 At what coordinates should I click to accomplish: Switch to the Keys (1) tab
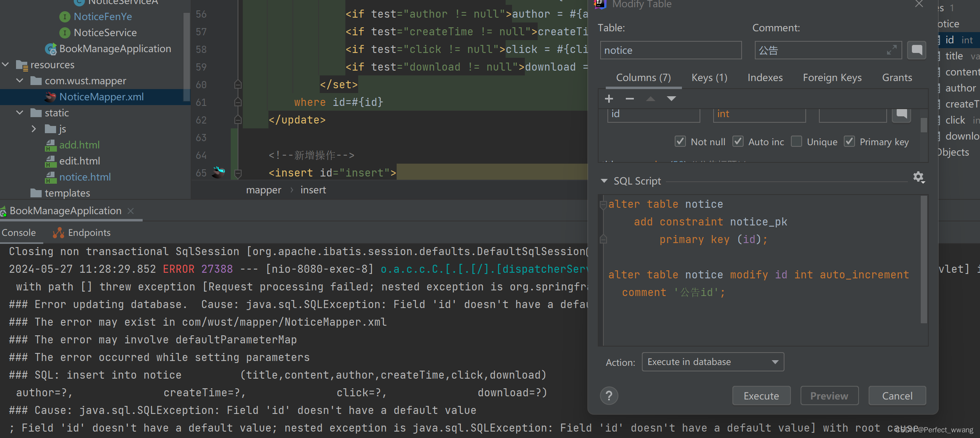click(709, 77)
